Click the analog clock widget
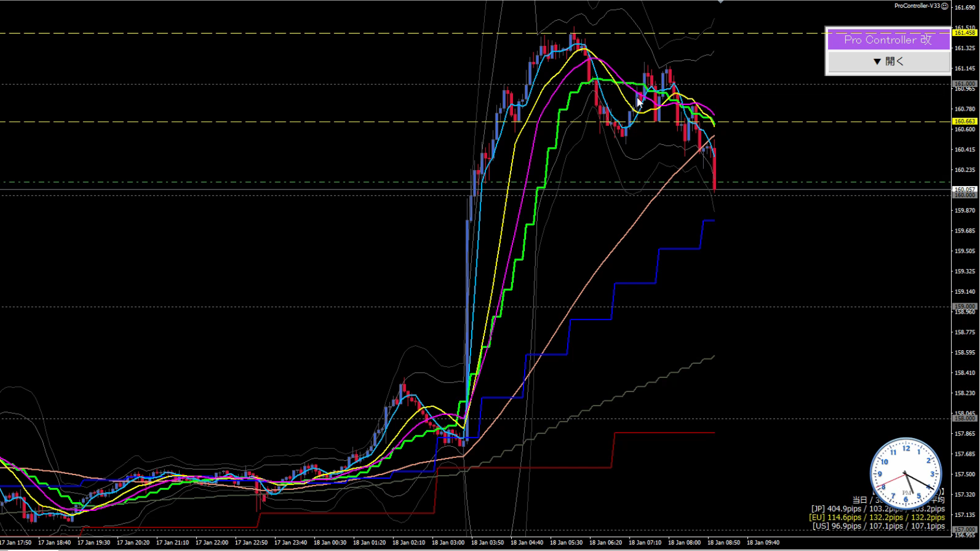Image resolution: width=980 pixels, height=551 pixels. [906, 473]
